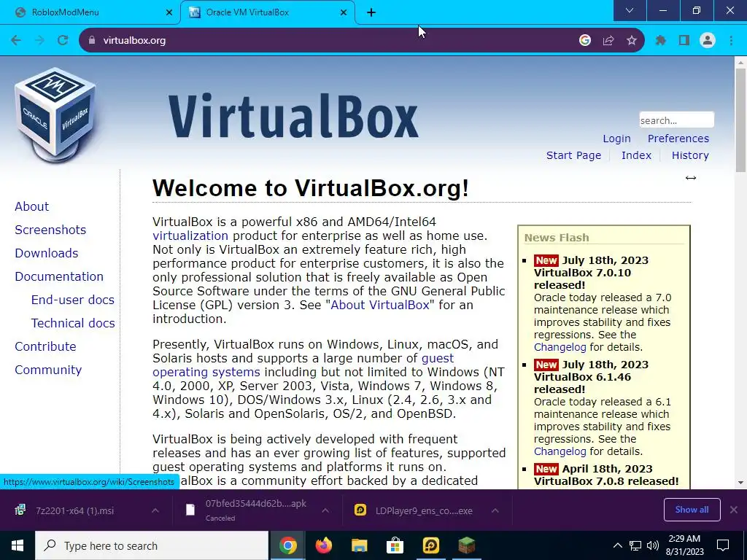Open the Chrome profile avatar
Image resolution: width=747 pixels, height=560 pixels.
pyautogui.click(x=708, y=41)
